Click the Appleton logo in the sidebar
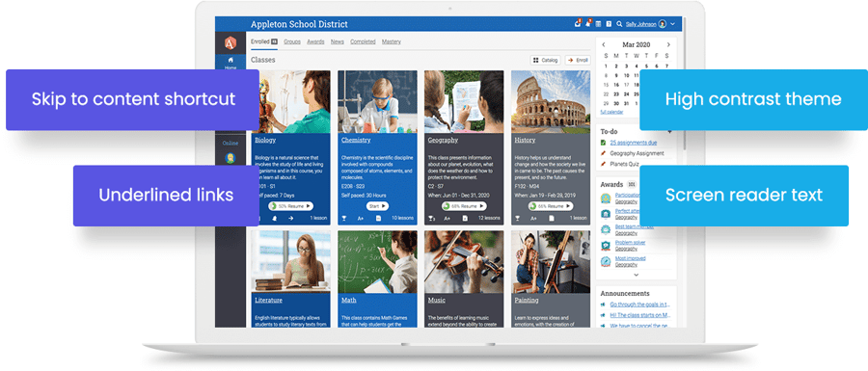Image resolution: width=868 pixels, height=371 pixels. pyautogui.click(x=231, y=42)
